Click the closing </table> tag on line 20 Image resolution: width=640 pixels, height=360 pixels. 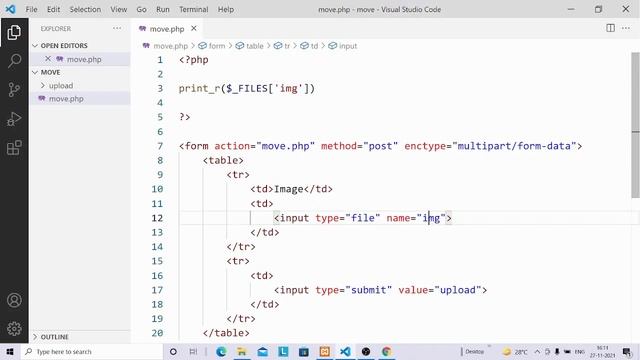point(226,333)
